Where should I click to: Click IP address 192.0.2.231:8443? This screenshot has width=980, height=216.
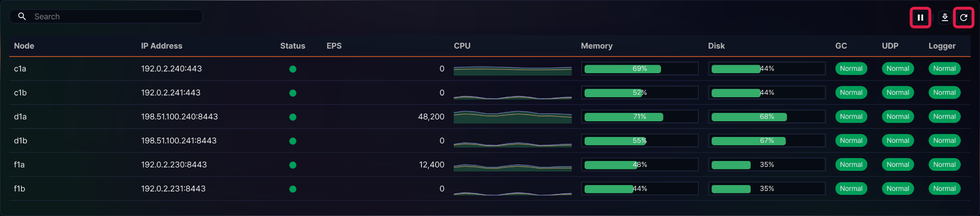tap(173, 189)
